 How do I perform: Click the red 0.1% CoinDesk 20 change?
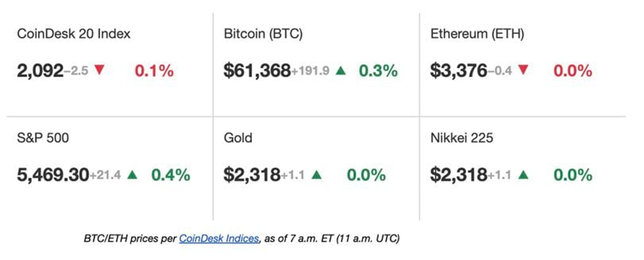pyautogui.click(x=154, y=71)
